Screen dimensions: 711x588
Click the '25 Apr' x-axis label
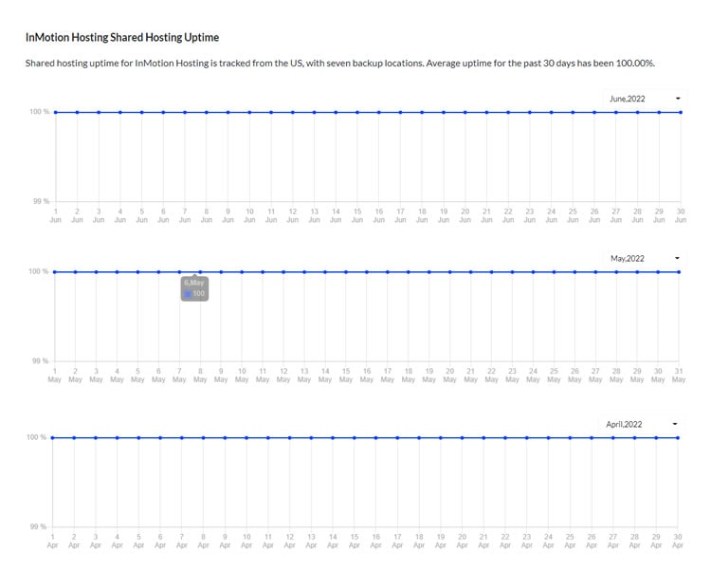tap(570, 541)
